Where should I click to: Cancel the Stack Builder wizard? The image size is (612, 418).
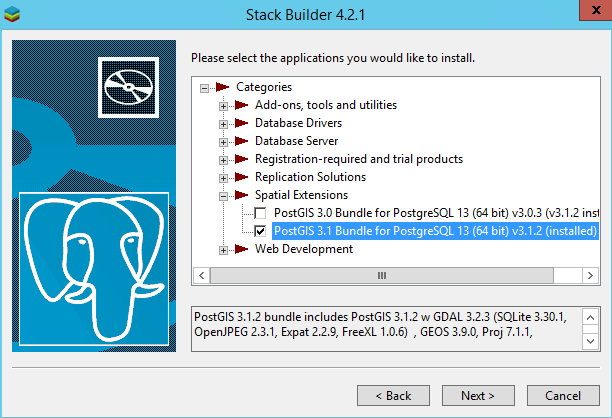[x=563, y=396]
